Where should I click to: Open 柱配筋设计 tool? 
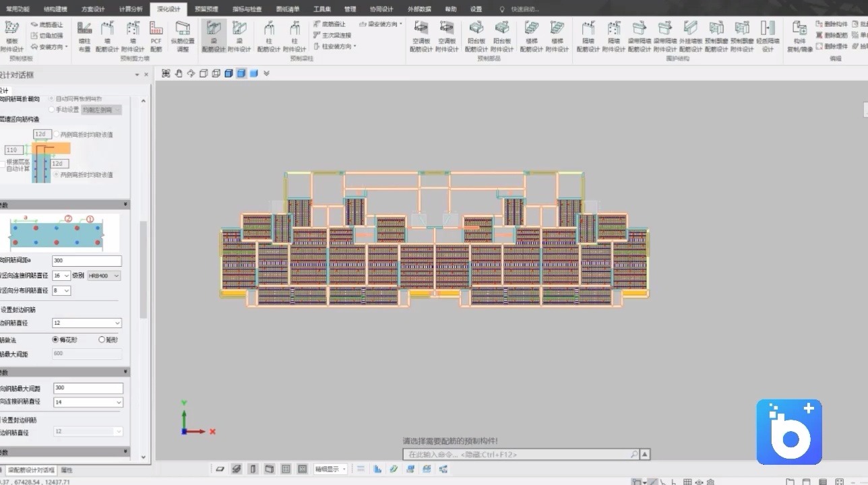(269, 36)
